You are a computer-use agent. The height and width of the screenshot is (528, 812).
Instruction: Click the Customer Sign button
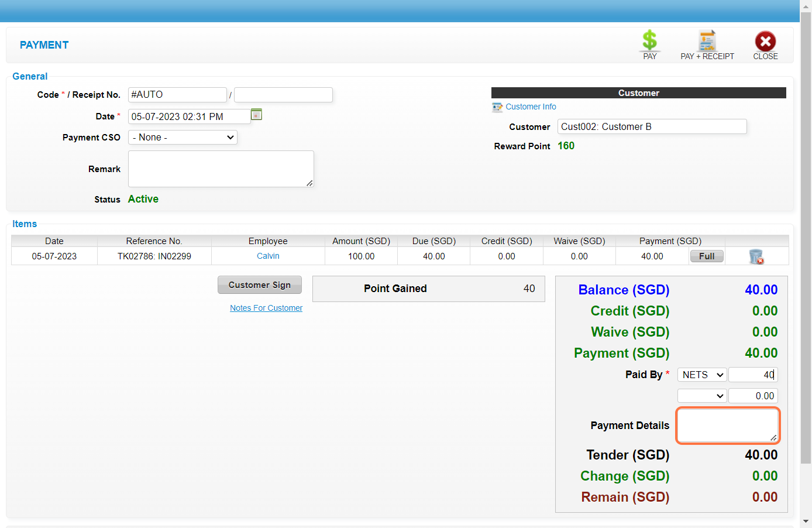pos(260,284)
